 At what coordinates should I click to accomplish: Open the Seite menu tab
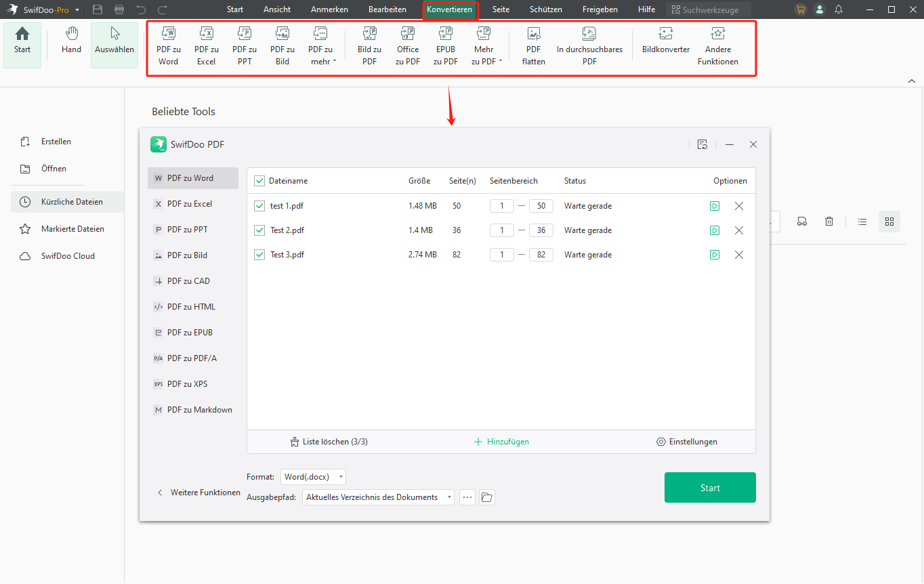[x=501, y=9]
